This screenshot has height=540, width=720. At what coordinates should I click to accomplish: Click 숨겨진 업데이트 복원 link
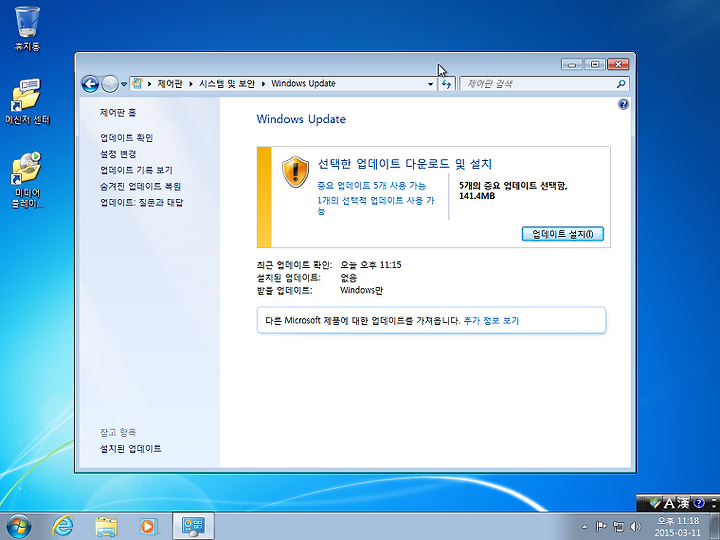pyautogui.click(x=141, y=186)
